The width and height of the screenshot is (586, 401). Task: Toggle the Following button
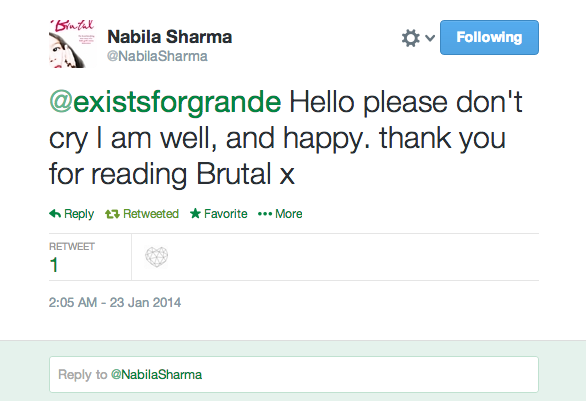pyautogui.click(x=489, y=37)
